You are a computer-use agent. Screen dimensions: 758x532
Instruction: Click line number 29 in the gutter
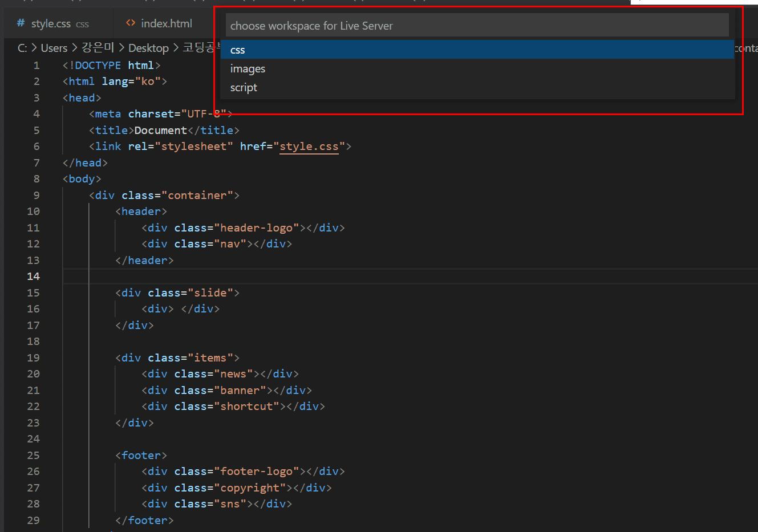pyautogui.click(x=34, y=520)
